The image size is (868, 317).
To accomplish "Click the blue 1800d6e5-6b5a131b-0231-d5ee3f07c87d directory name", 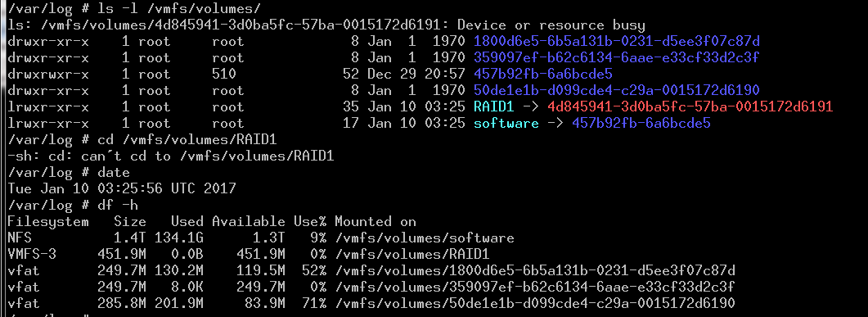I will point(616,41).
